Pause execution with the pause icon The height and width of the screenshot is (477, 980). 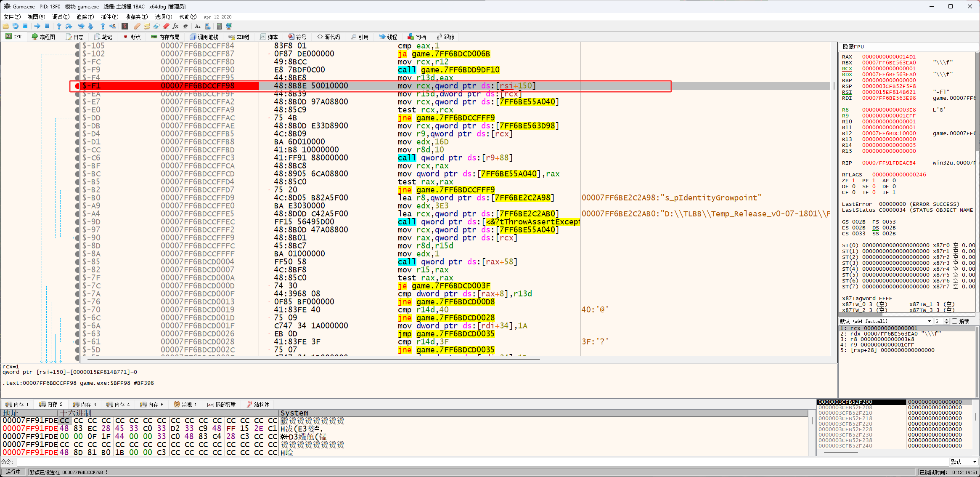tap(47, 26)
